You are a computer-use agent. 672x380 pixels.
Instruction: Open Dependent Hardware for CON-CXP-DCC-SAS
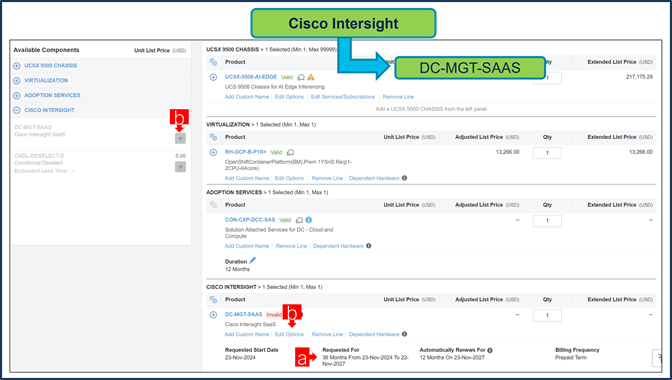pyautogui.click(x=338, y=246)
